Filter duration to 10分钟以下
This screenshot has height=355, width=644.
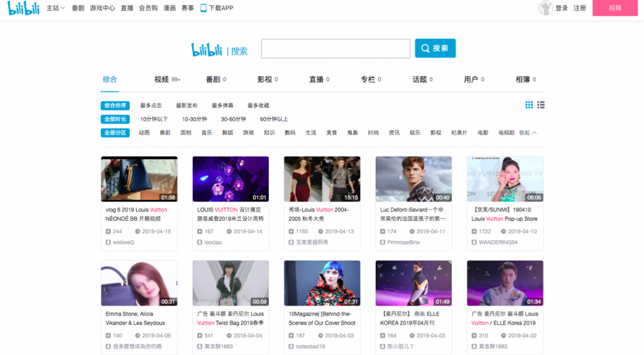(154, 119)
